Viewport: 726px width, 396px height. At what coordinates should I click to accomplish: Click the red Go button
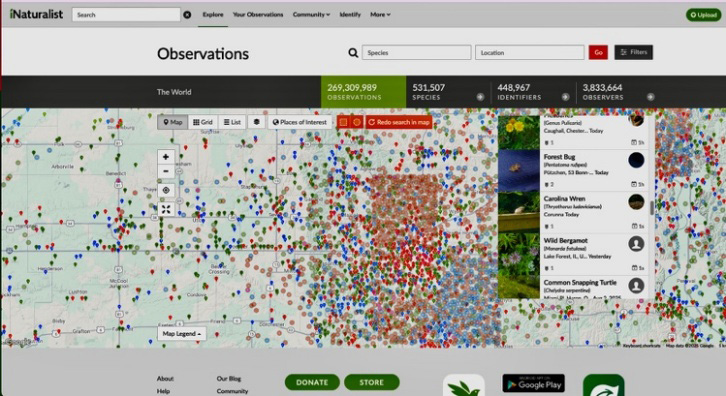pyautogui.click(x=598, y=52)
